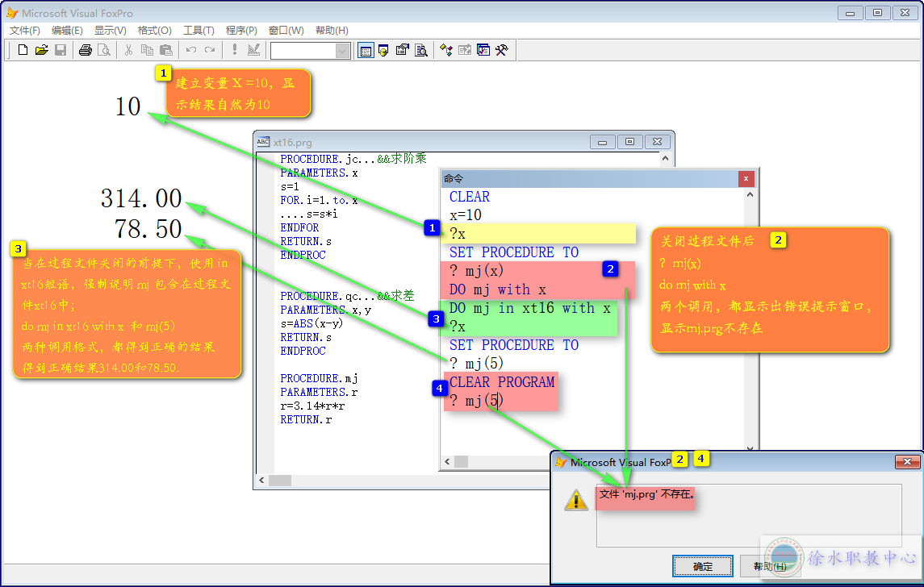The height and width of the screenshot is (587, 924).
Task: Click the 'CLEAR' line in command window
Action: coord(470,197)
